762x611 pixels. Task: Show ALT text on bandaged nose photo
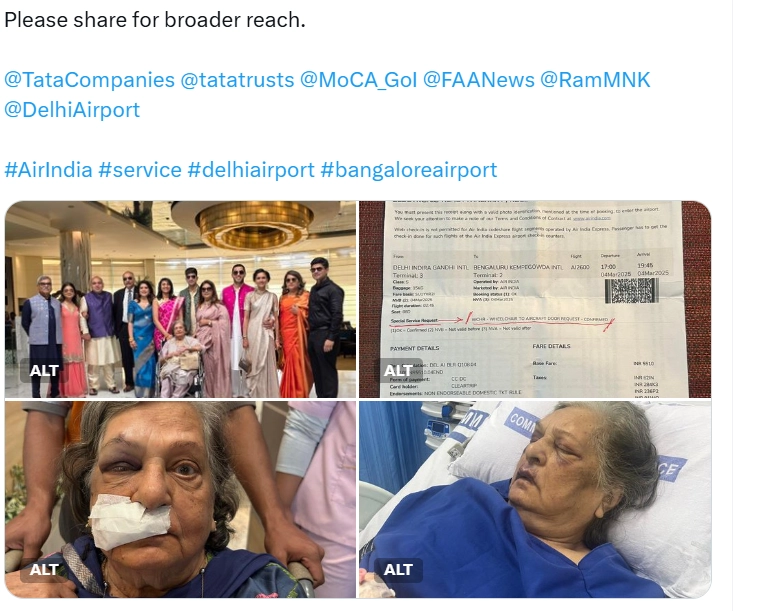(44, 570)
